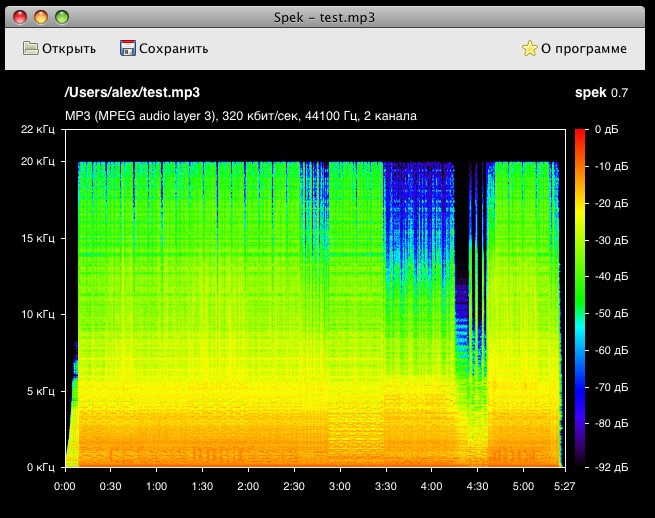Save the spectrogram with the Сохранить label

tap(173, 48)
